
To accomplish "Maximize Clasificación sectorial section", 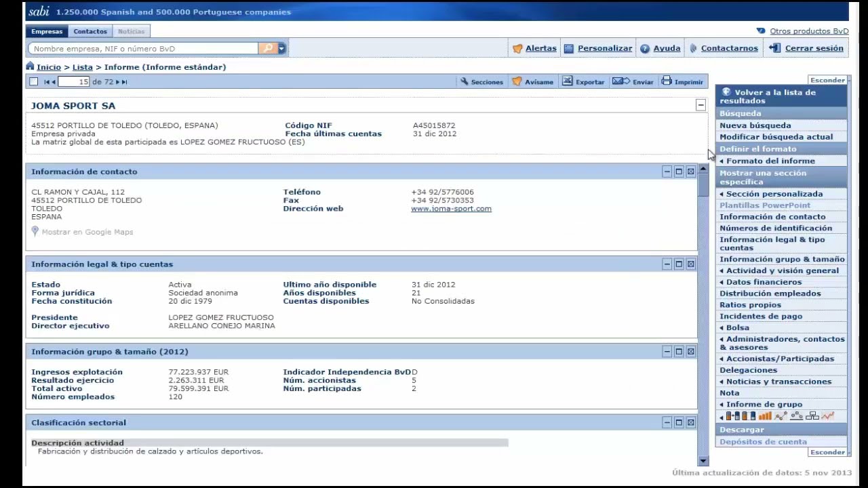I will tap(679, 422).
